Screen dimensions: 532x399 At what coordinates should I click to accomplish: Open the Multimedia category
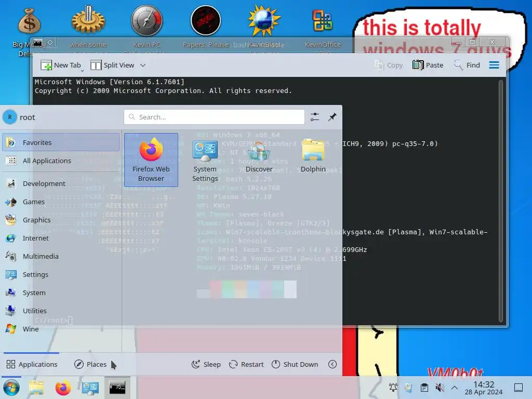tap(61, 256)
